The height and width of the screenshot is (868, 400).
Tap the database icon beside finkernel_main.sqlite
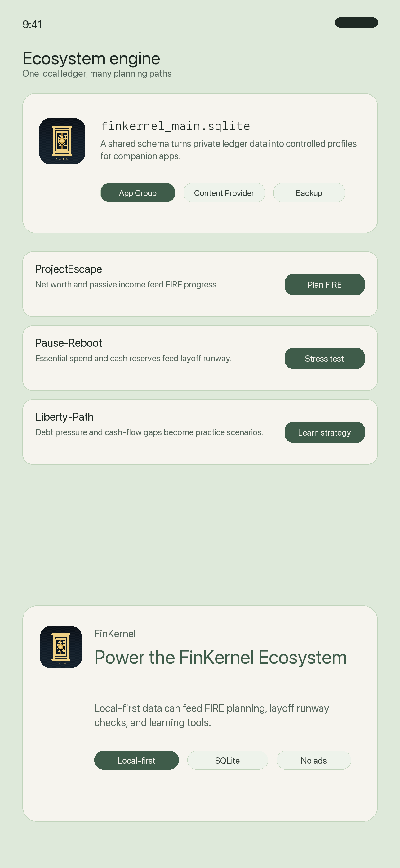pos(62,141)
